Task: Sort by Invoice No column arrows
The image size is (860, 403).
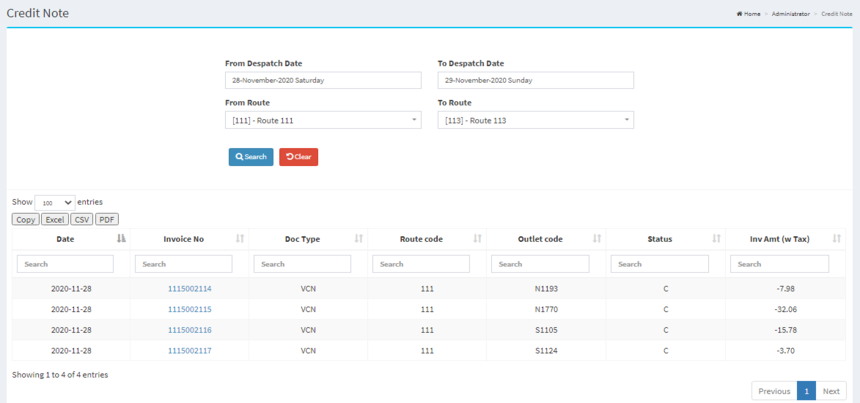Action: (240, 239)
